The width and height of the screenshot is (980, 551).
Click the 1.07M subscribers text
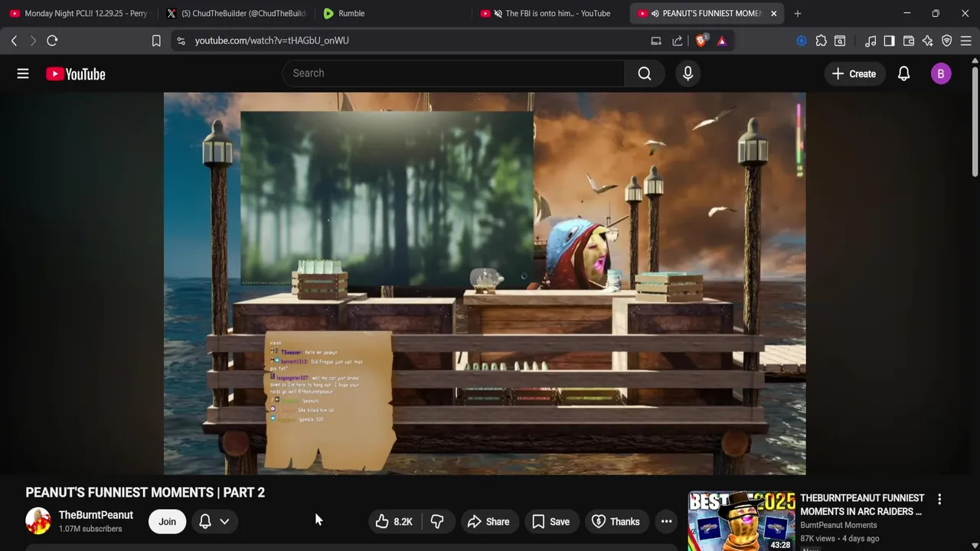(x=90, y=529)
